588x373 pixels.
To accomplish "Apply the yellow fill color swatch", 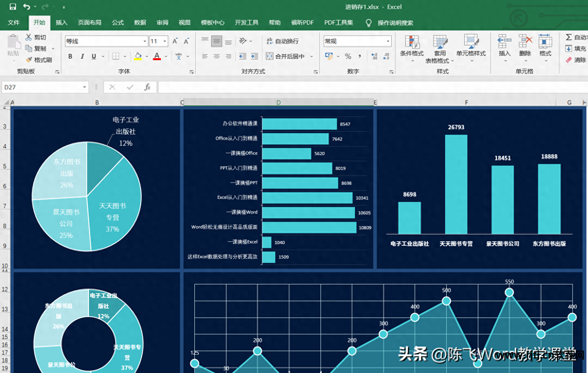I will (138, 56).
